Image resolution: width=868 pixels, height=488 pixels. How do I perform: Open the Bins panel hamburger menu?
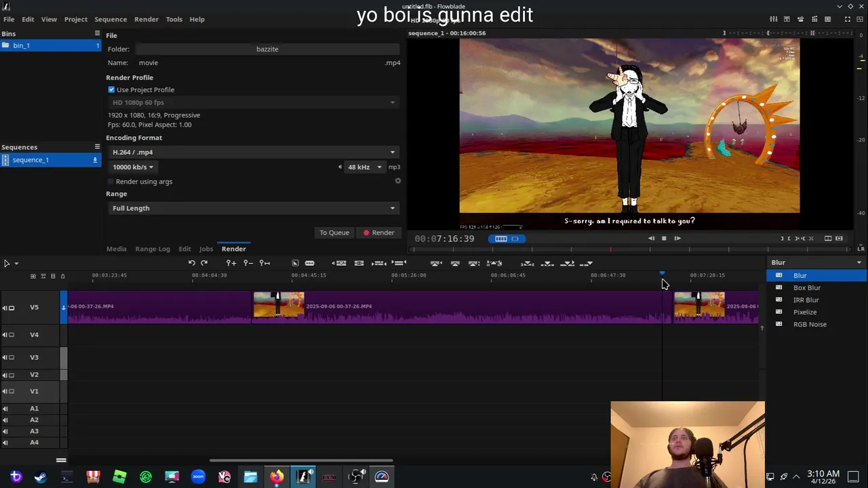click(97, 33)
